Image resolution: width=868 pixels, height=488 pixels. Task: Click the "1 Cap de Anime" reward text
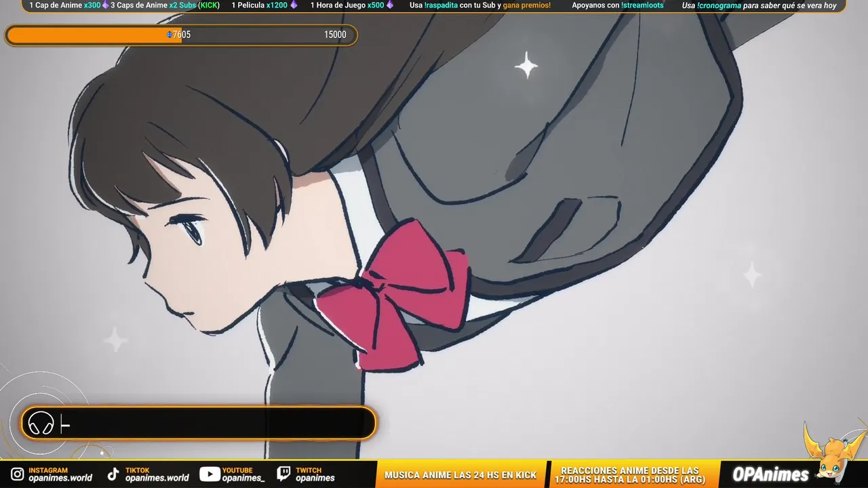(56, 5)
